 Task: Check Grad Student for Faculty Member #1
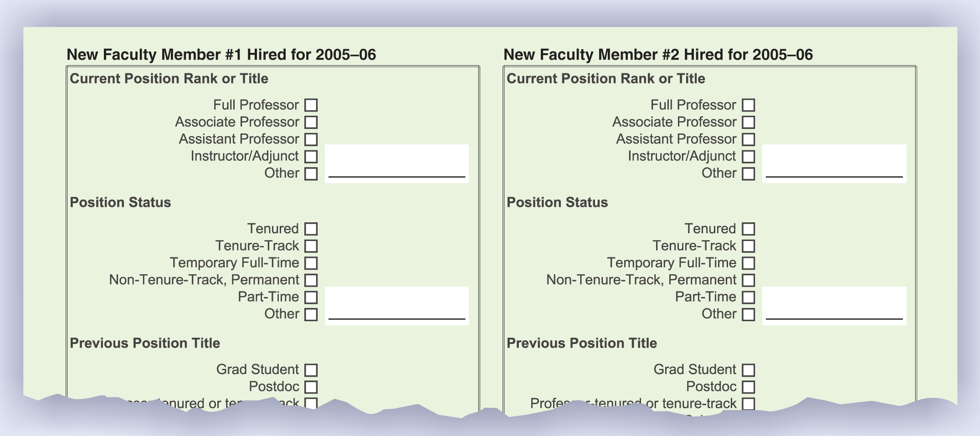coord(311,370)
